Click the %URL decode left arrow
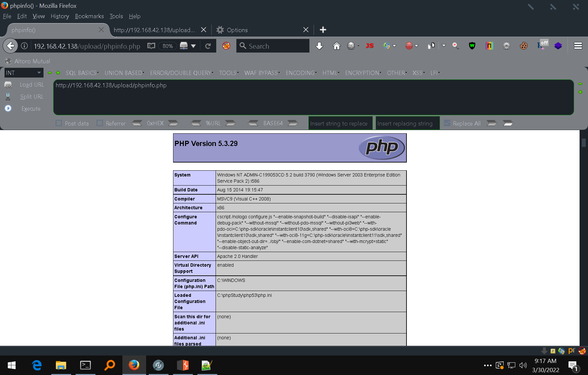 point(196,123)
